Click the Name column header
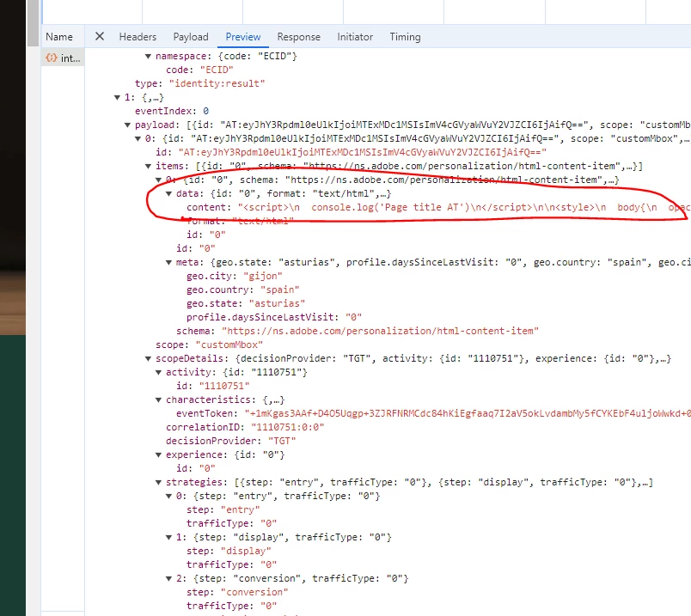Viewport: 691px width, 616px height. tap(59, 37)
